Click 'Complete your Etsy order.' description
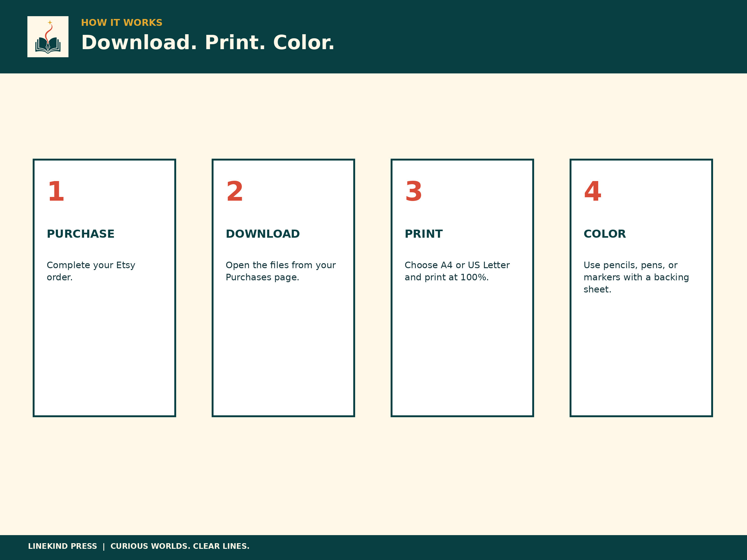747x560 pixels. tap(91, 271)
